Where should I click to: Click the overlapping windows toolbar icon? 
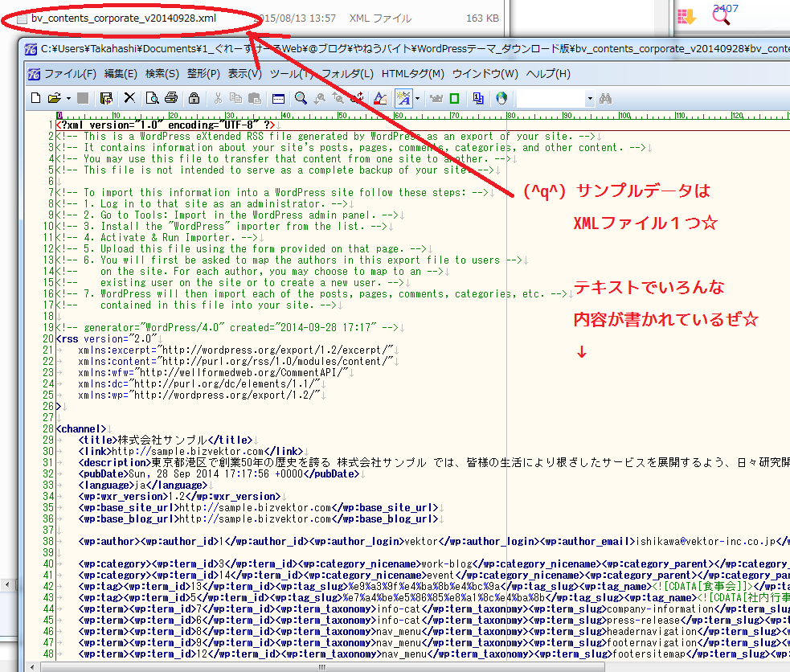pos(478,98)
